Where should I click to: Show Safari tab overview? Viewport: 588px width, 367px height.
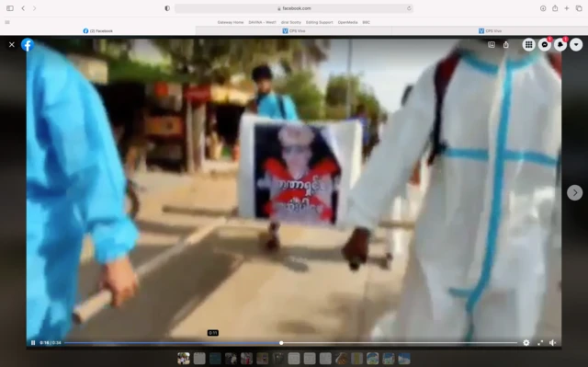579,8
